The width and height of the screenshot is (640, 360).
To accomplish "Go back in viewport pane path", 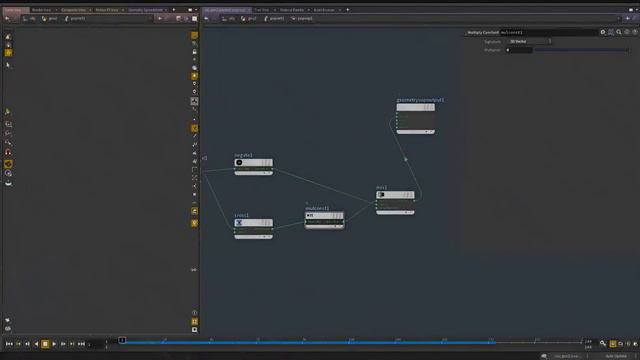I will click(x=7, y=18).
